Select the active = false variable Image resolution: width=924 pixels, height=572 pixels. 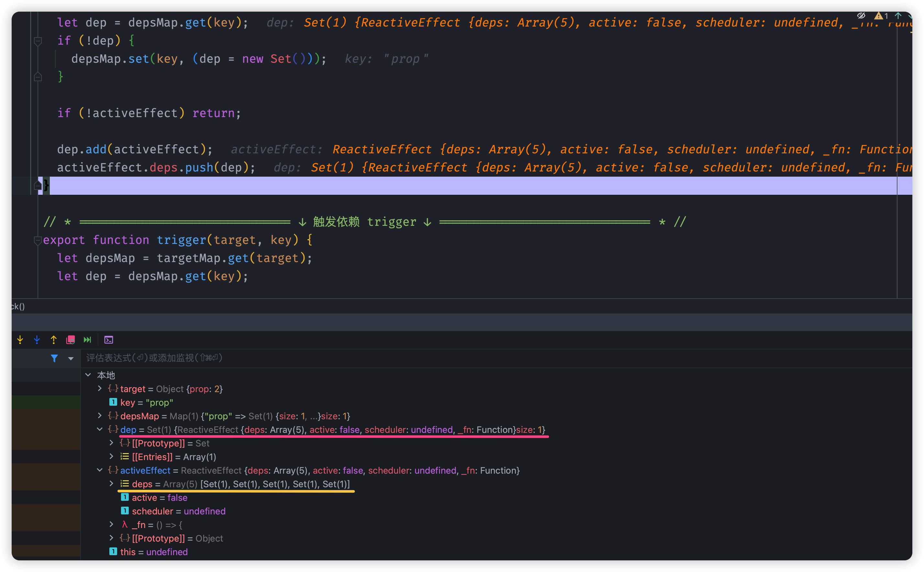159,498
